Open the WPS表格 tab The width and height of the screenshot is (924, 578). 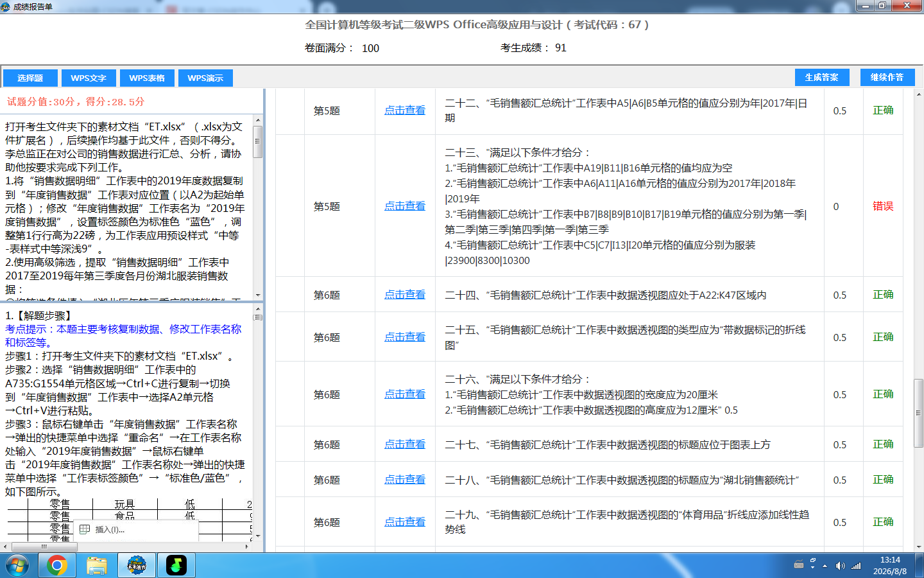(x=147, y=78)
